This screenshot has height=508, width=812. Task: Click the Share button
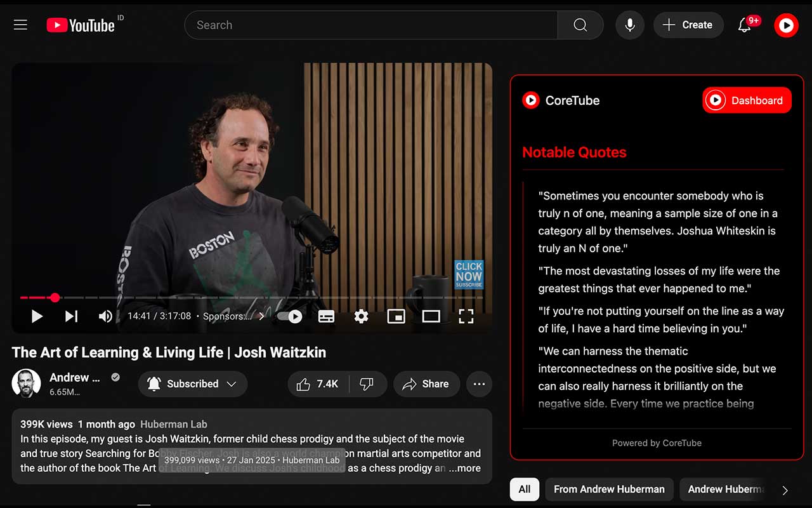tap(426, 384)
